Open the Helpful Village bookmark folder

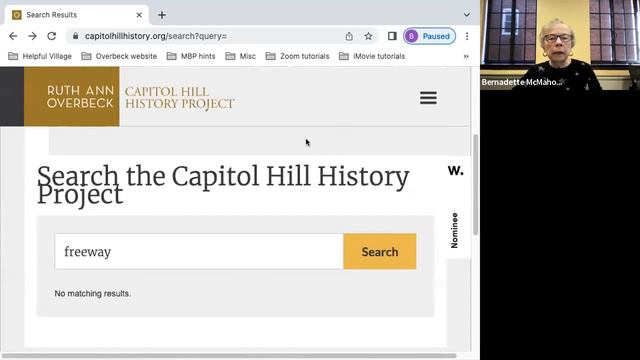pos(40,56)
